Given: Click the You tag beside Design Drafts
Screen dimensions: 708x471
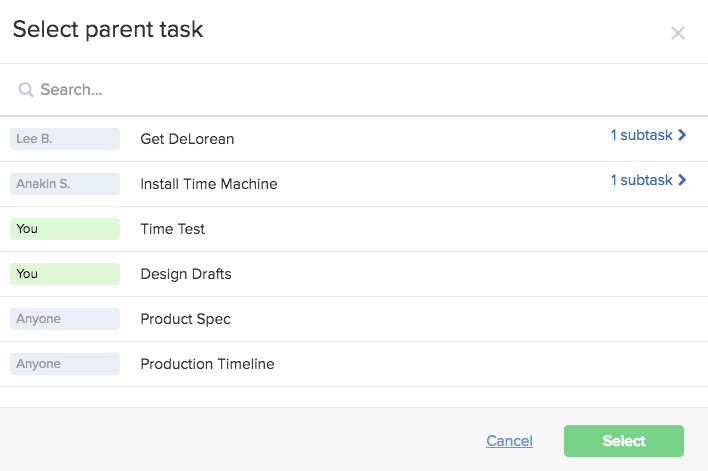Looking at the screenshot, I should tap(65, 274).
